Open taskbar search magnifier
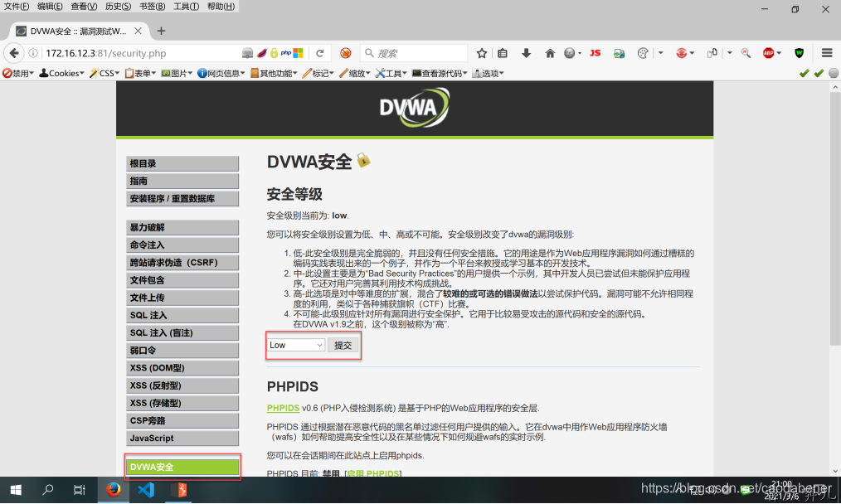This screenshot has width=841, height=504. (x=48, y=490)
